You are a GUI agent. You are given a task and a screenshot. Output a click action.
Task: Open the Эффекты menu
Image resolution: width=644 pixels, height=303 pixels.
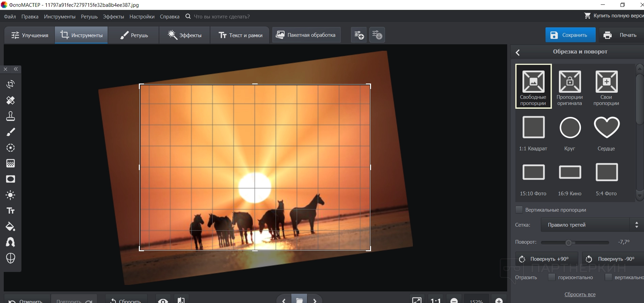(113, 16)
